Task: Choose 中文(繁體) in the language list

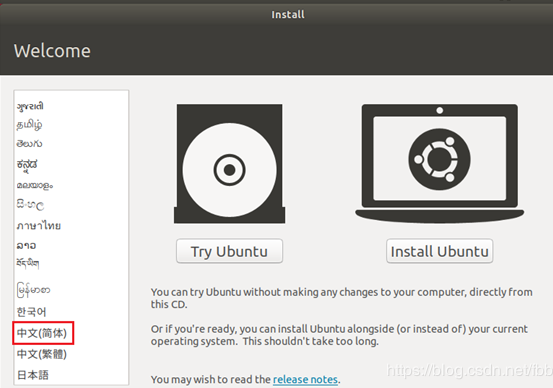Action: coord(42,354)
